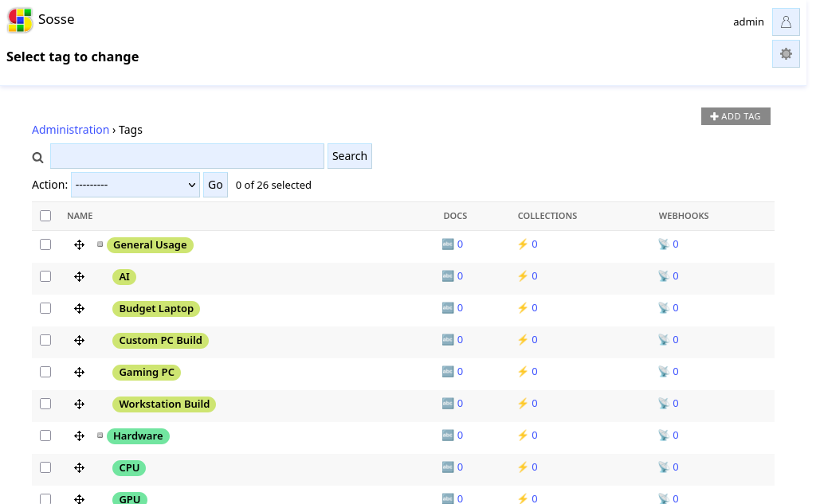Focus the tag search input field
Image resolution: width=816 pixels, height=504 pixels.
tap(186, 156)
